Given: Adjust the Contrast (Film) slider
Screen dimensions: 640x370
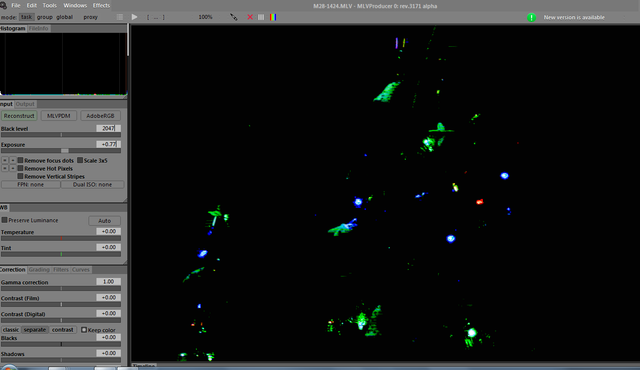Looking at the screenshot, I should coord(61,304).
